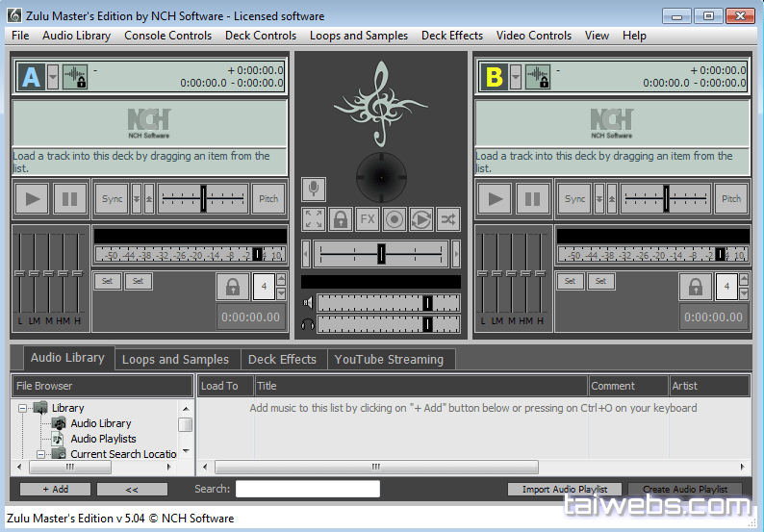This screenshot has height=532, width=764.
Task: Click the Sync button on Deck A
Action: [113, 199]
